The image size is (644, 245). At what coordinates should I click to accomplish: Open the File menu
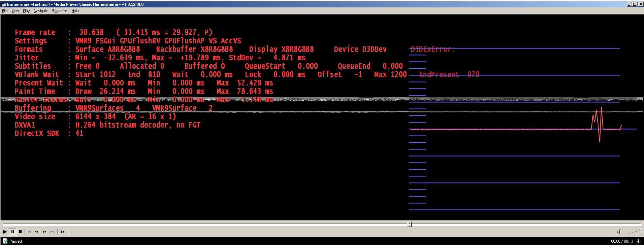(5, 11)
